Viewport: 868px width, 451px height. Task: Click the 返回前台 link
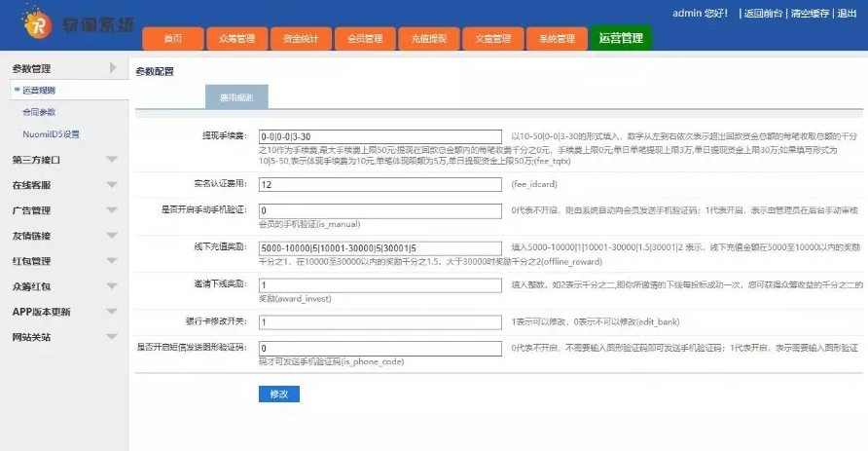[x=763, y=14]
